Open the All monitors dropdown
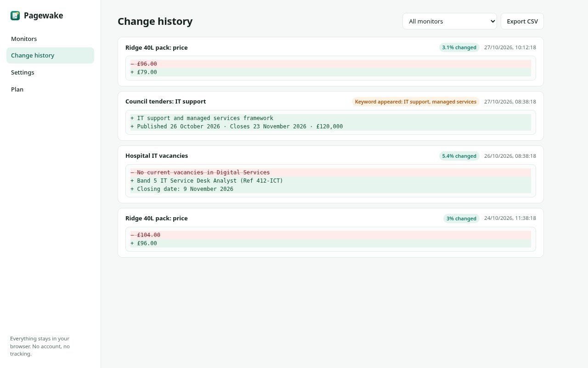 450,21
